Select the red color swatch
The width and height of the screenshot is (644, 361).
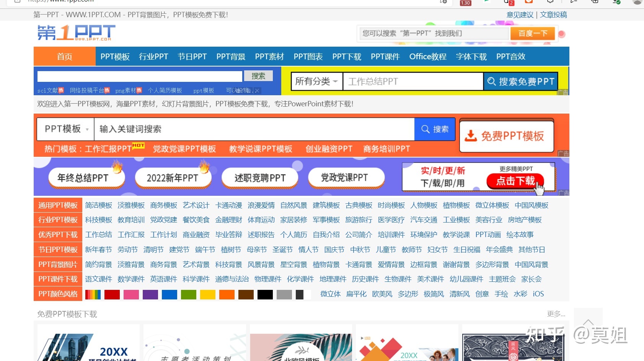pyautogui.click(x=112, y=294)
